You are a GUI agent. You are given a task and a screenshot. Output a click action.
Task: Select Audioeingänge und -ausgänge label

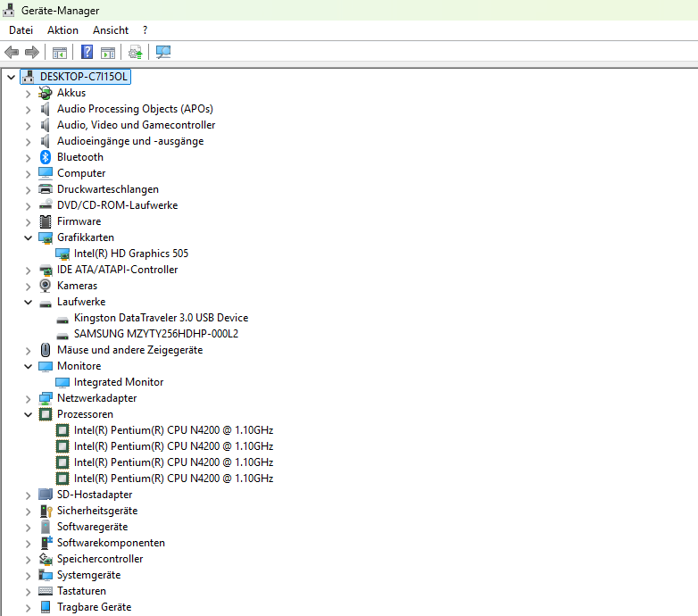click(130, 141)
